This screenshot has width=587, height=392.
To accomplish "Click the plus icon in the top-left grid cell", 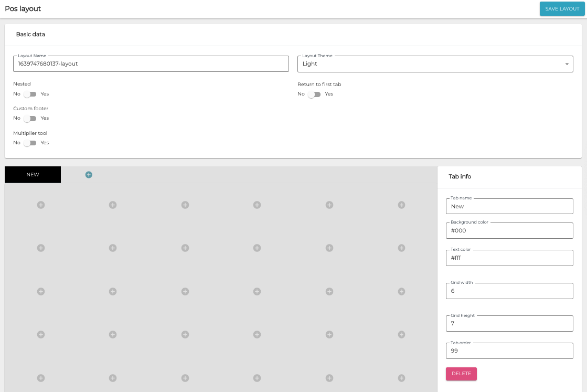I will pyautogui.click(x=40, y=205).
